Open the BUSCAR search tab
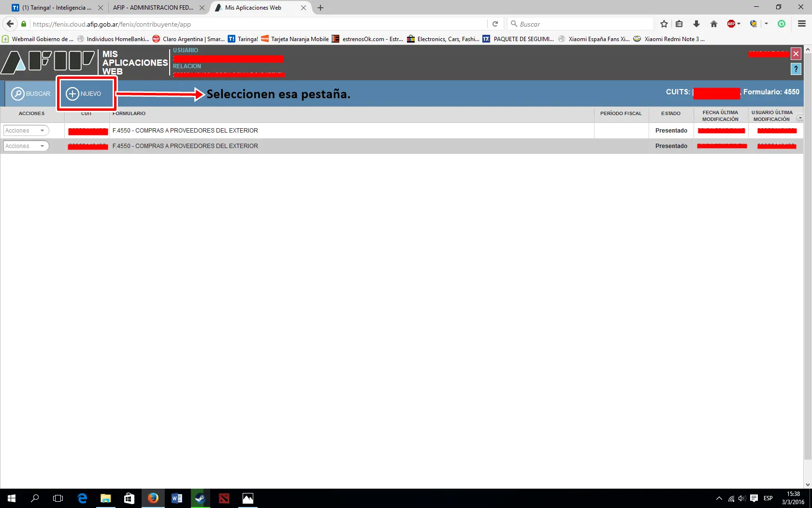This screenshot has height=508, width=812. coord(30,93)
